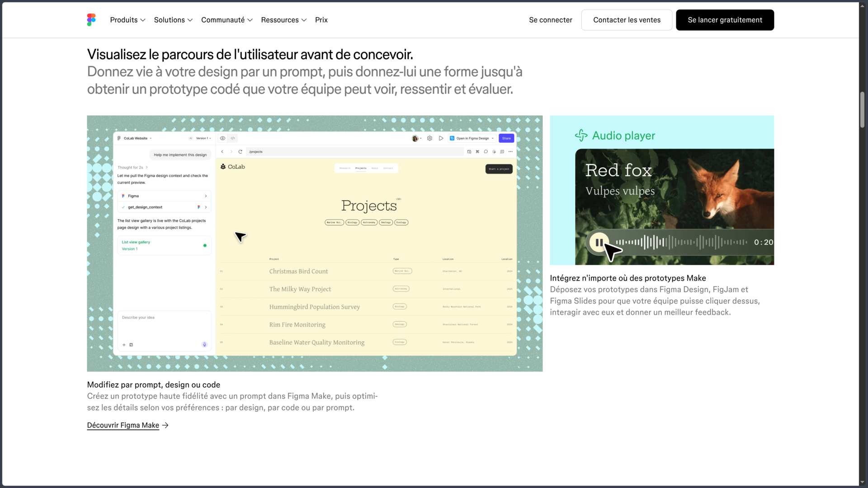
Task: Toggle the preview eye view
Action: click(x=222, y=138)
